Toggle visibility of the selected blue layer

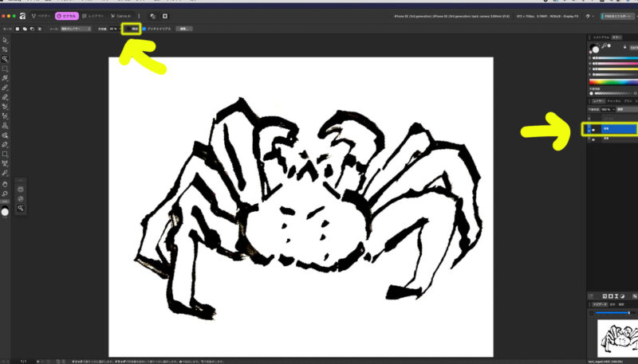pos(589,128)
